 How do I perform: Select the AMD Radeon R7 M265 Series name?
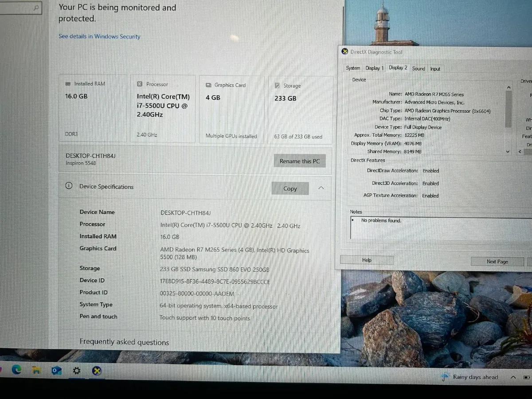click(x=434, y=94)
